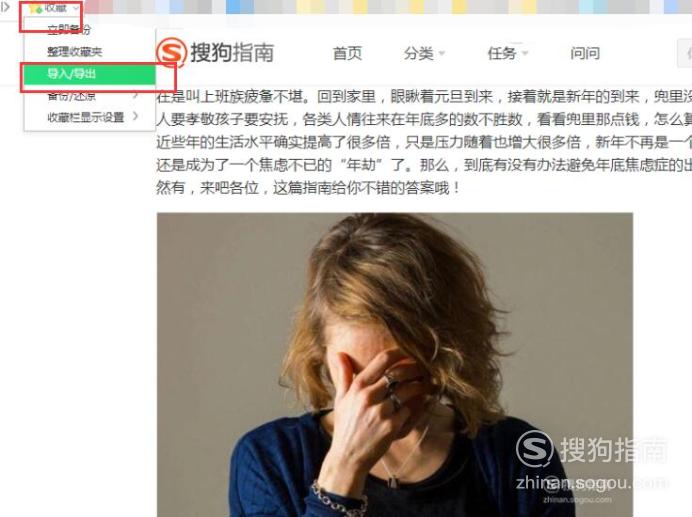
Task: Click the 搜狗指南 watermark logo on the photo
Action: coord(590,450)
